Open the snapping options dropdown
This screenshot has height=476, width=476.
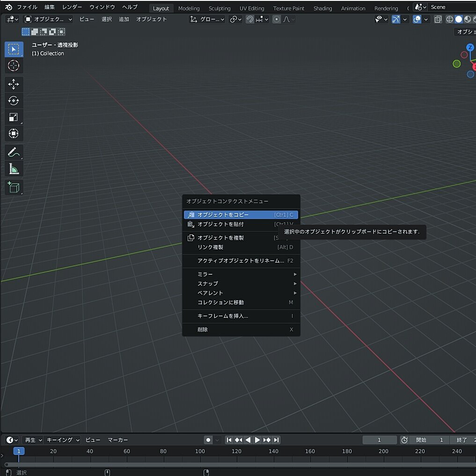(x=262, y=20)
